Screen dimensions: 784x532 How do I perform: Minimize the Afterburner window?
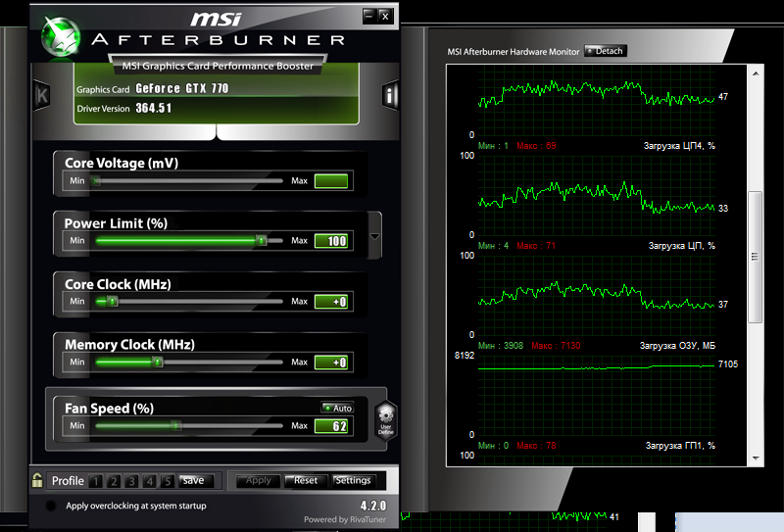(x=369, y=17)
